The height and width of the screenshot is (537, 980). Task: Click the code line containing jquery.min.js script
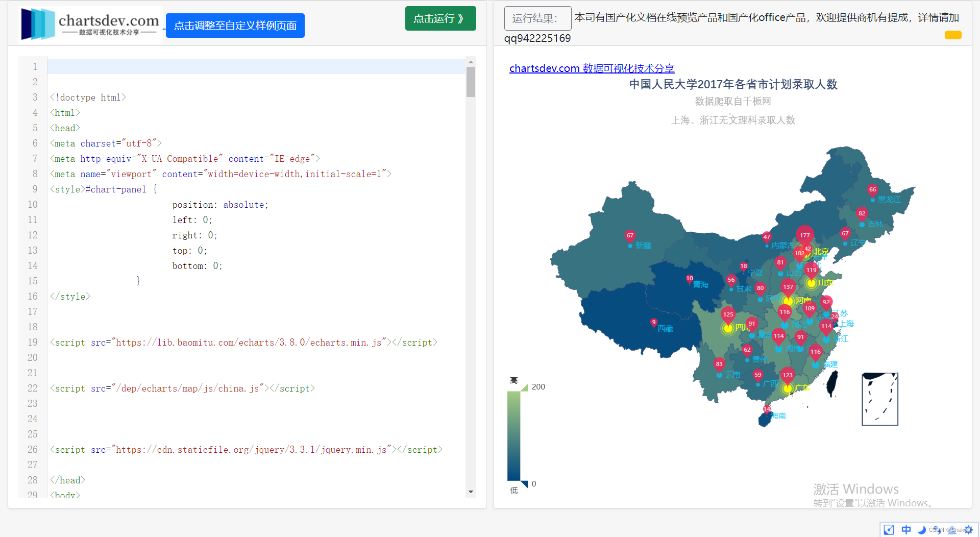click(246, 449)
